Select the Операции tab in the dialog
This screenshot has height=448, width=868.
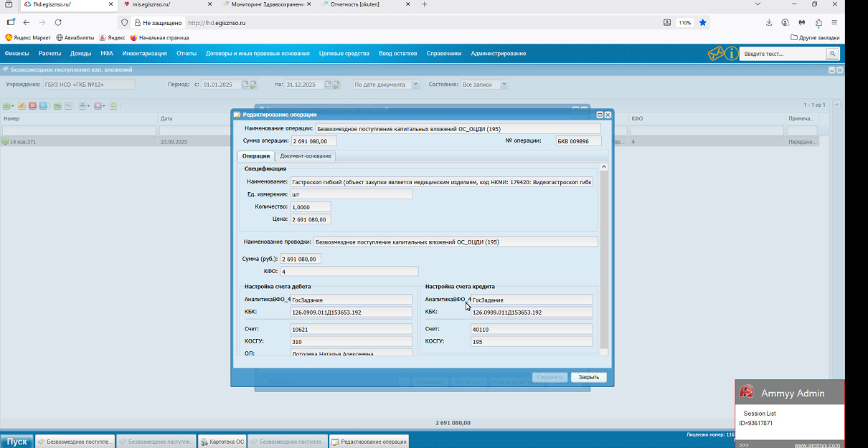(x=256, y=156)
